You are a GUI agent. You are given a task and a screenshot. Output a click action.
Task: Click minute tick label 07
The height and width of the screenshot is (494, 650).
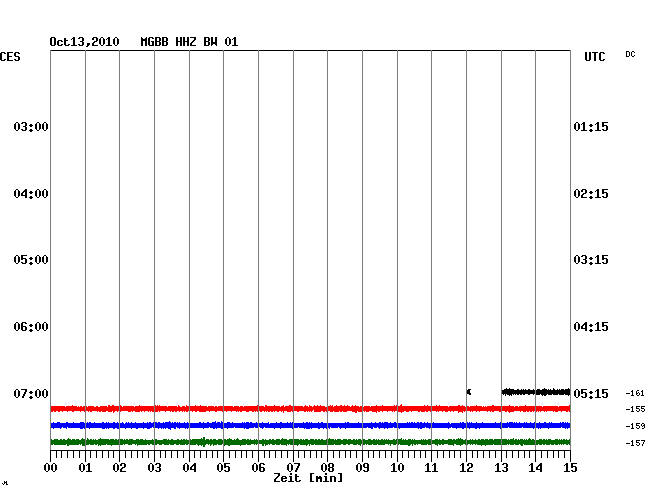pyautogui.click(x=293, y=468)
